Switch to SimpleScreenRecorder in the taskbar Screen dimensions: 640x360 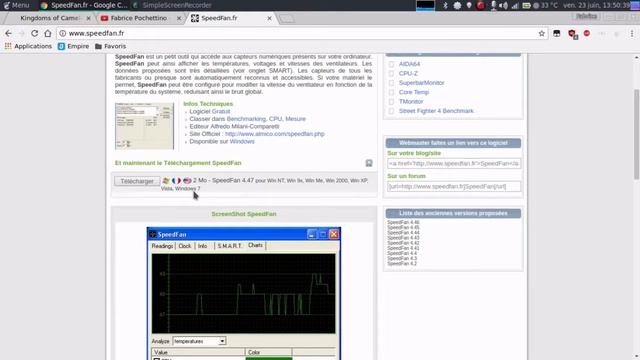[173, 5]
